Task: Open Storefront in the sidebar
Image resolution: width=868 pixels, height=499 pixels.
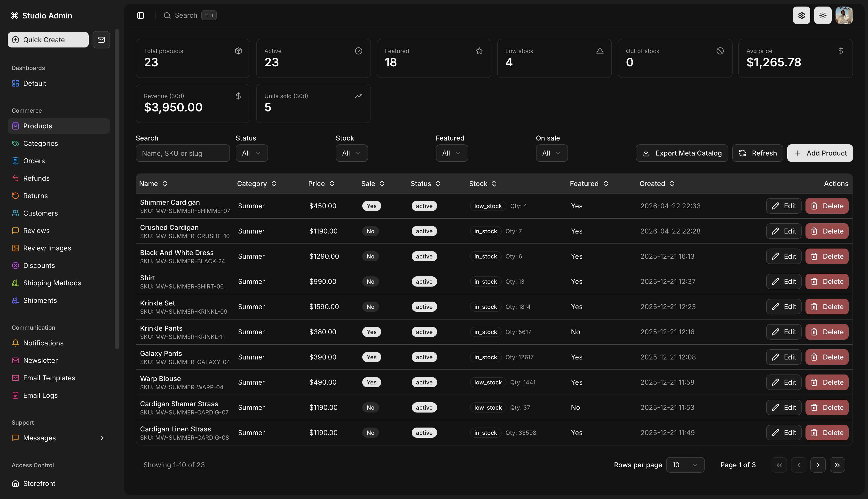Action: (x=59, y=483)
